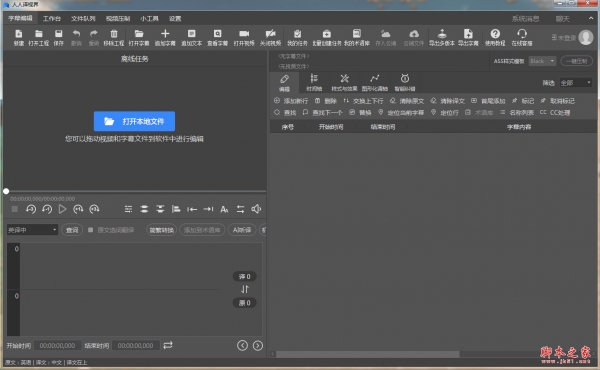Click the CC处理 (CC Processing) icon
The width and height of the screenshot is (600, 370).
(x=543, y=112)
